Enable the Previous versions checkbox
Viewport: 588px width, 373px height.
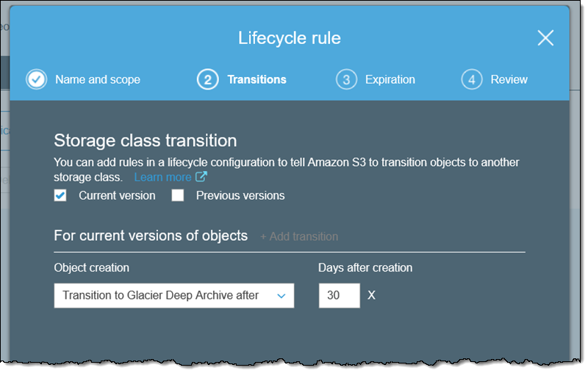(x=177, y=195)
